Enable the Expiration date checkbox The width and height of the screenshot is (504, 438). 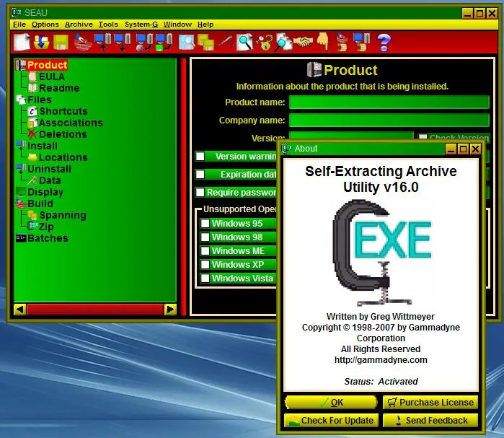(200, 175)
